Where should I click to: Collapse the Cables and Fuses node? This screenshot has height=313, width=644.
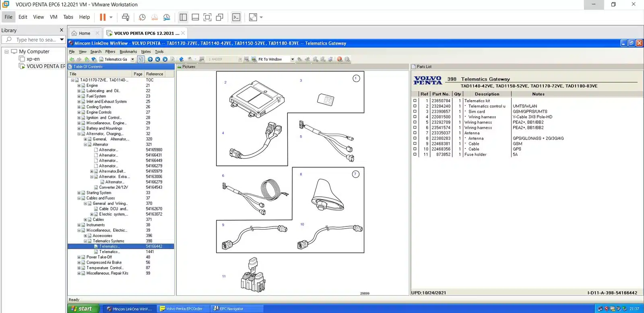pyautogui.click(x=79, y=198)
